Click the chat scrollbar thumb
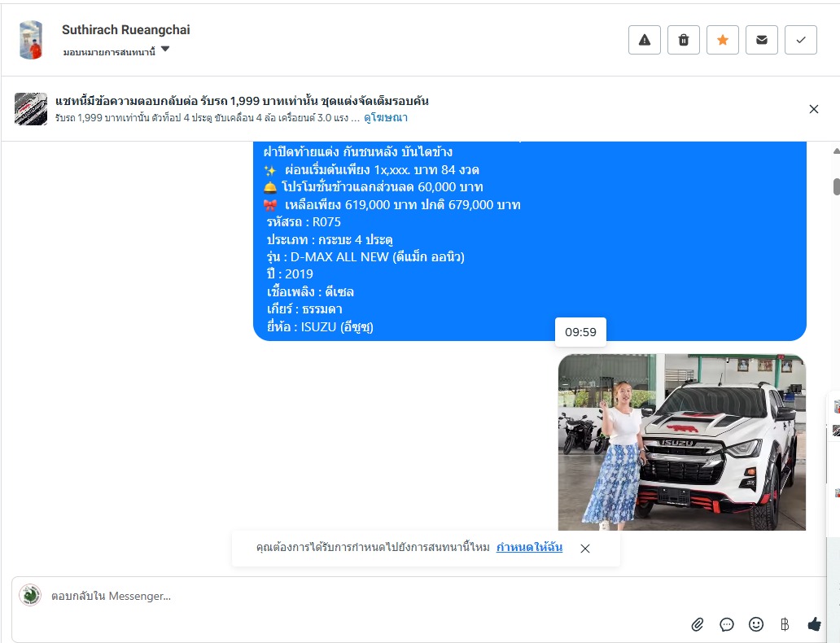Image resolution: width=840 pixels, height=643 pixels. pyautogui.click(x=836, y=187)
